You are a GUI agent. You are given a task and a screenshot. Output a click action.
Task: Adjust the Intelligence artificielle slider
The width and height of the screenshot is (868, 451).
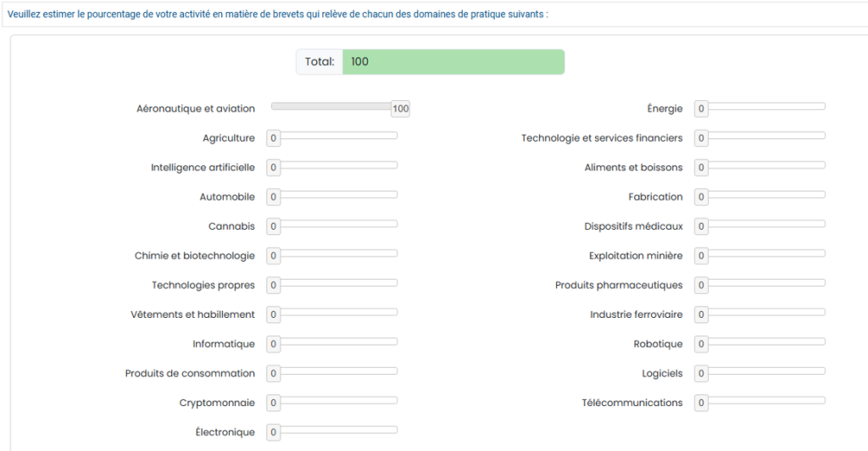[x=337, y=165]
